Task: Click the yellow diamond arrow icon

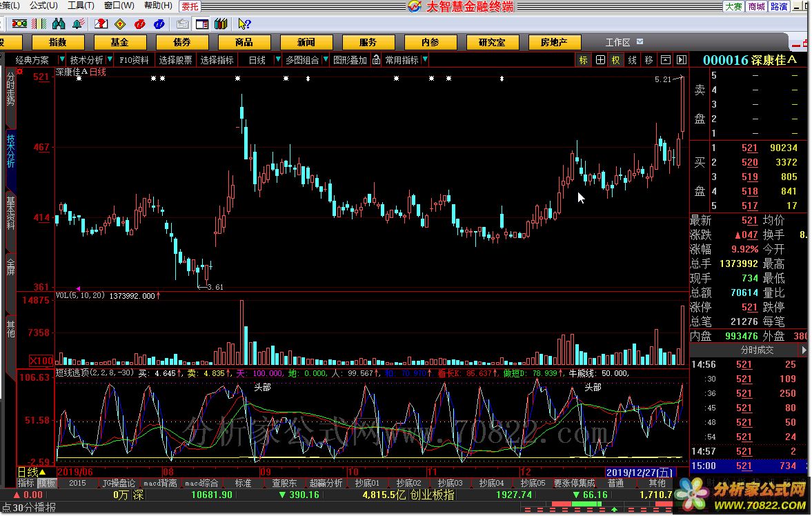Action: [120, 24]
